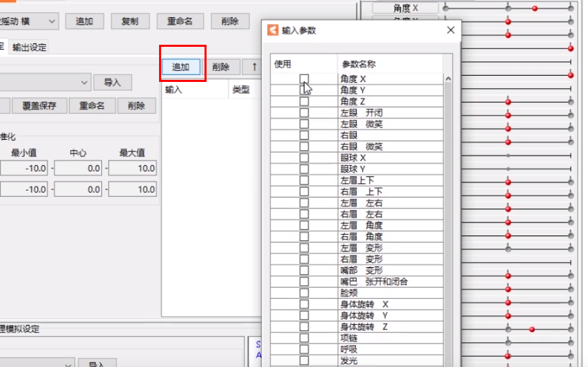The image size is (588, 367).
Task: Click the 角度 X slider red handle
Action: point(535,8)
